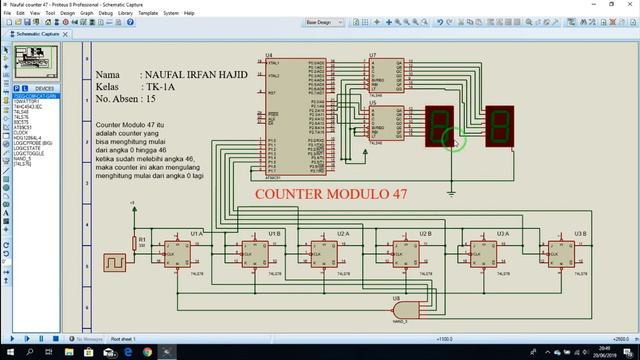This screenshot has height=360, width=640.
Task: Pause the simulation with the Pause button
Action: pos(41,339)
